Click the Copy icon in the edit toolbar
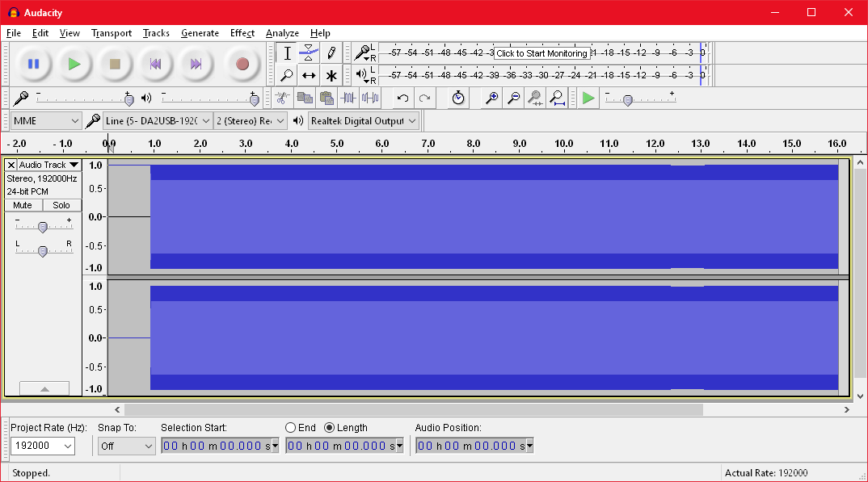The width and height of the screenshot is (868, 482). click(305, 98)
